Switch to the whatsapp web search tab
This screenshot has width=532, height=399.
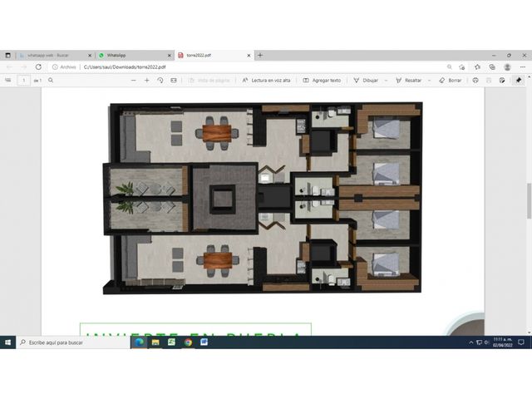54,56
